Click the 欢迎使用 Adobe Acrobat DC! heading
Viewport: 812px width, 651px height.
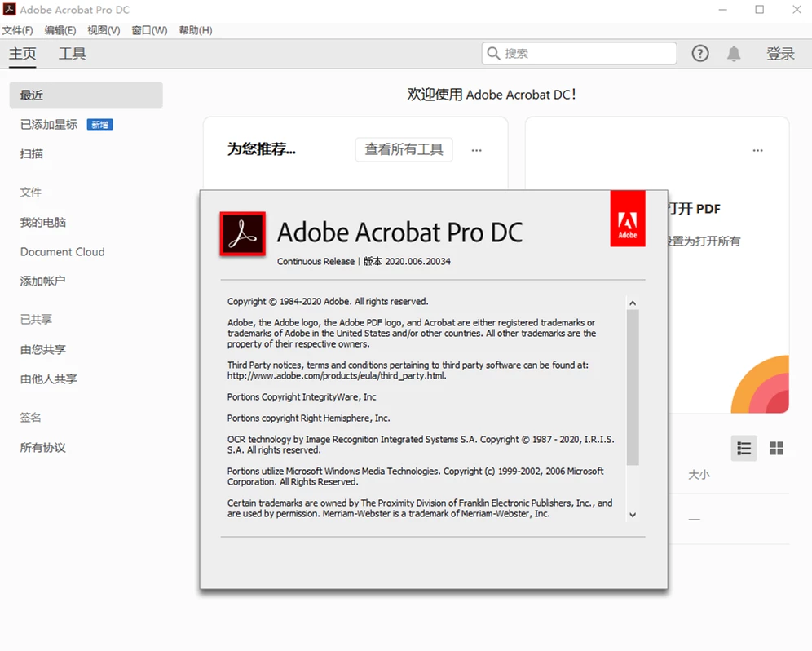click(x=492, y=95)
